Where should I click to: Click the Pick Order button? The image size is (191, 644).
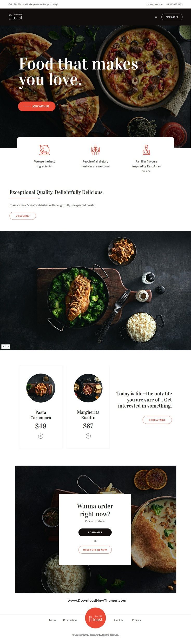(172, 17)
